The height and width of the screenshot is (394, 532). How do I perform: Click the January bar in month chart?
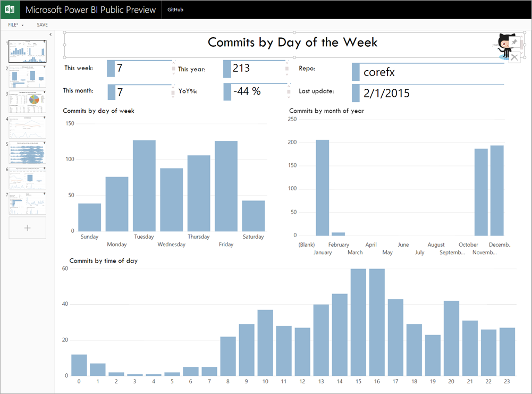pos(323,188)
